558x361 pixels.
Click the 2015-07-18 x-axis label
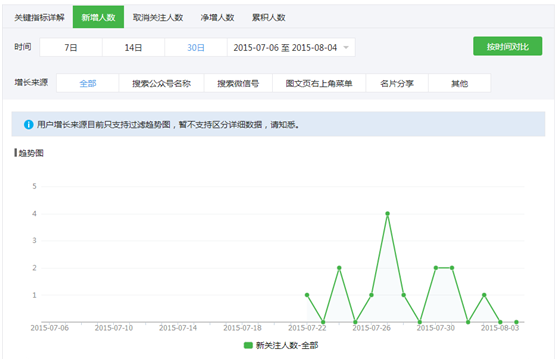tap(242, 328)
